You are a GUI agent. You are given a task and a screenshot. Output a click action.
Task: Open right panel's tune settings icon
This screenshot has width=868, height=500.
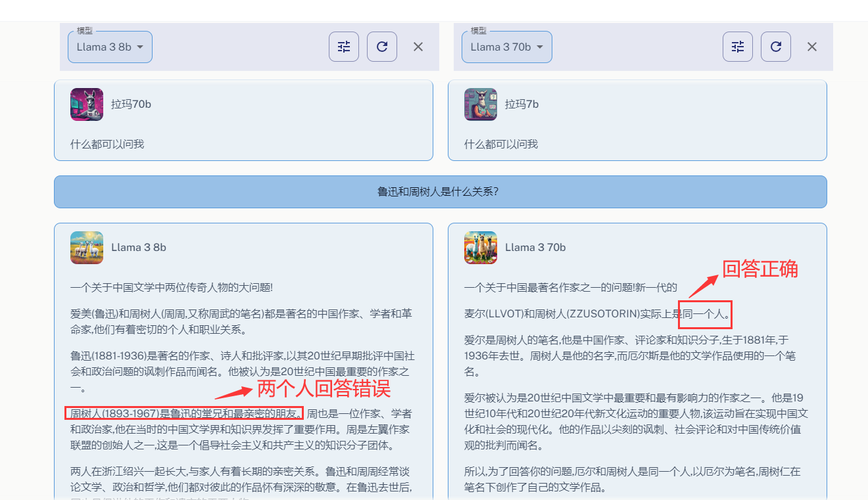click(x=738, y=47)
